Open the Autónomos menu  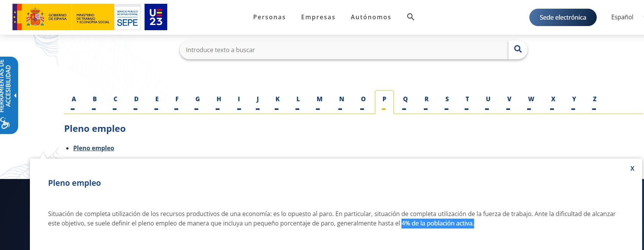coord(371,17)
